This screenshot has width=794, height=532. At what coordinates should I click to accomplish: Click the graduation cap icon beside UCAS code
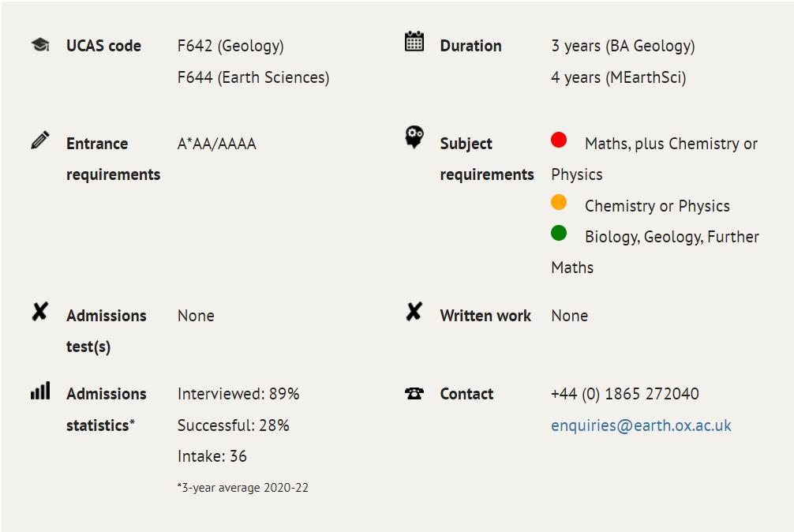40,45
